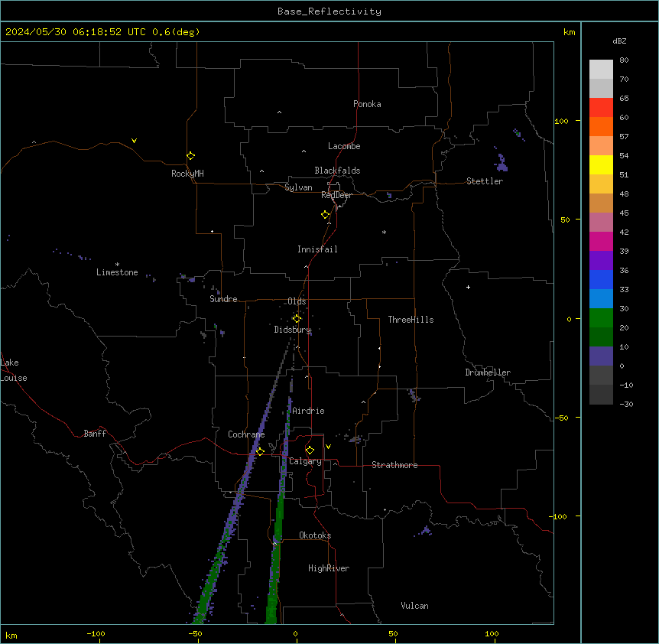Select the yellow diamond marker below Cochrane

coord(260,451)
